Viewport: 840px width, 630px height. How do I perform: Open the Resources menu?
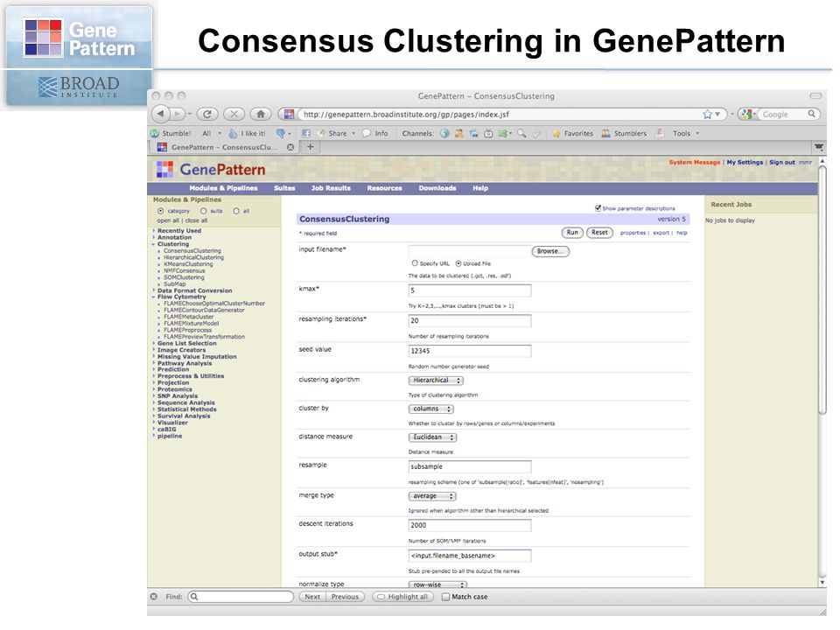pyautogui.click(x=385, y=188)
